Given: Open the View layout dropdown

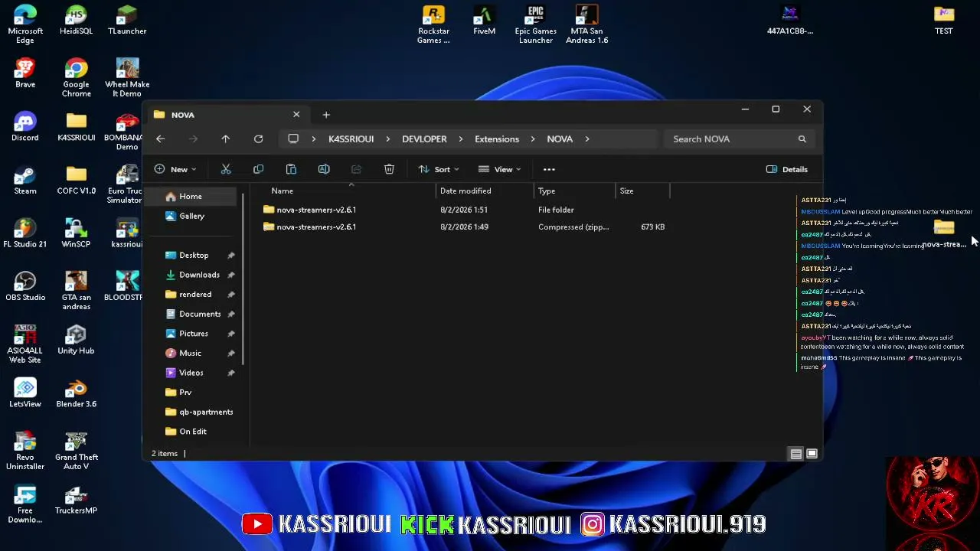Looking at the screenshot, I should [x=499, y=169].
